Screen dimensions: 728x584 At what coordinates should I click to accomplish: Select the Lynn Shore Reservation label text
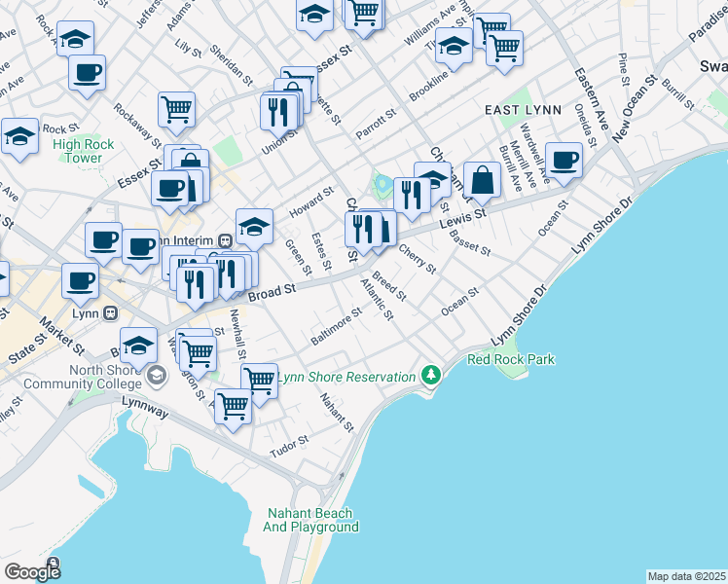coord(346,377)
